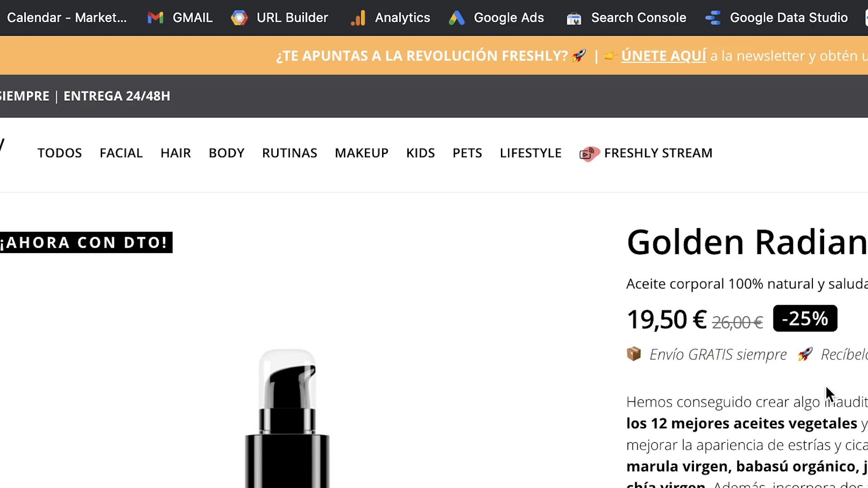Click the rocket emoji next to Recíbelo
The height and width of the screenshot is (488, 868).
click(x=805, y=354)
